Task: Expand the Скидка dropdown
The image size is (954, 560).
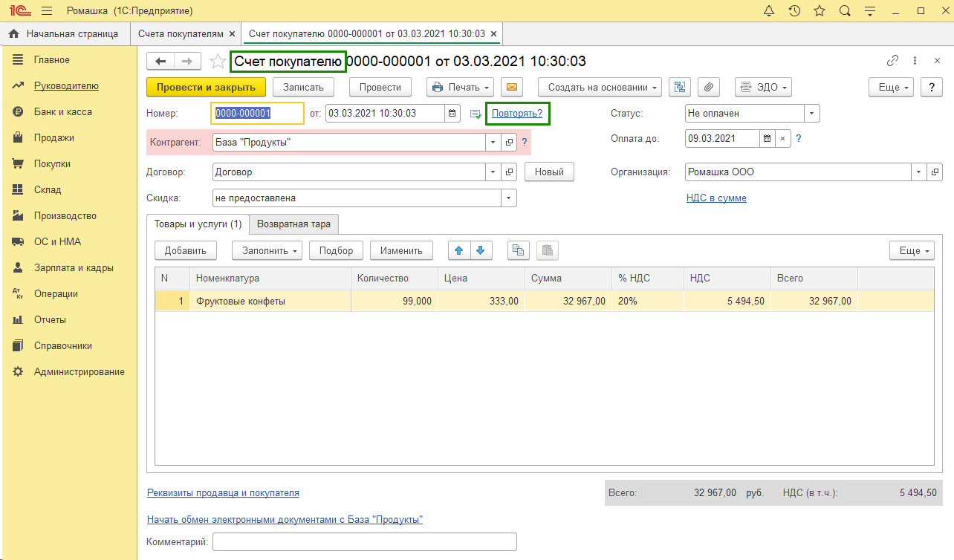Action: pos(509,198)
